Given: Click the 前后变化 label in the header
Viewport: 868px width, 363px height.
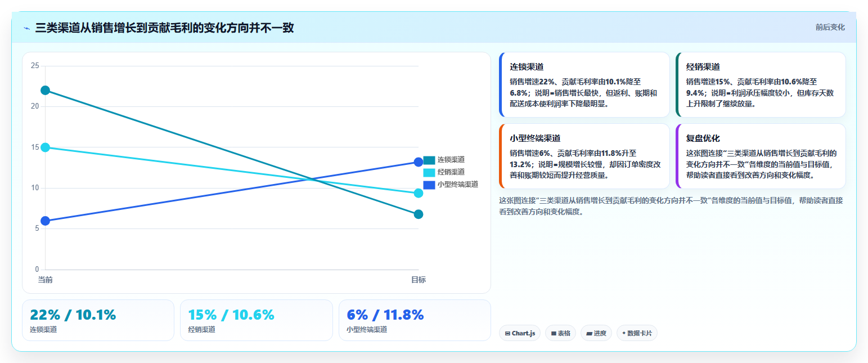Looking at the screenshot, I should pos(830,27).
